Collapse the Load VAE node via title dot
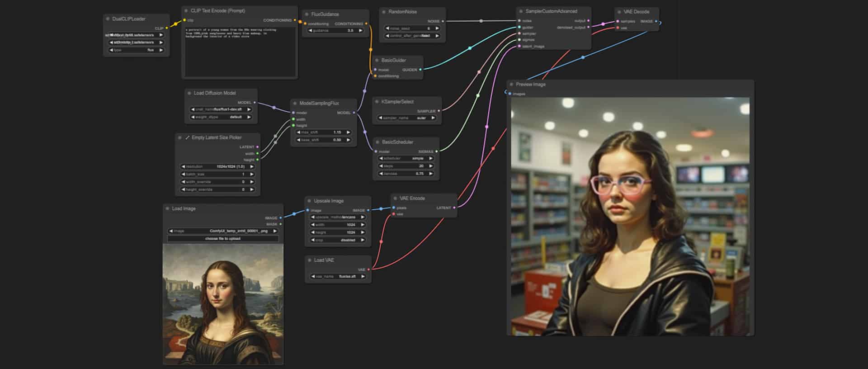Screen dimensions: 868x369 point(309,260)
